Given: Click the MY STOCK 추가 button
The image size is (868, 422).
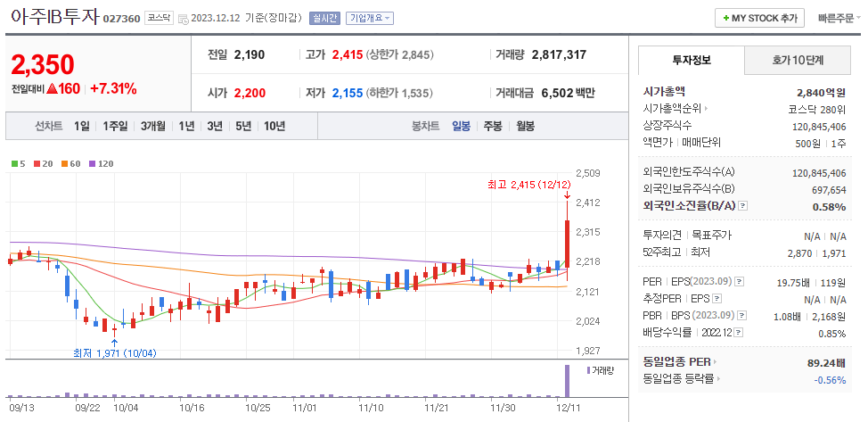Looking at the screenshot, I should pos(759,19).
